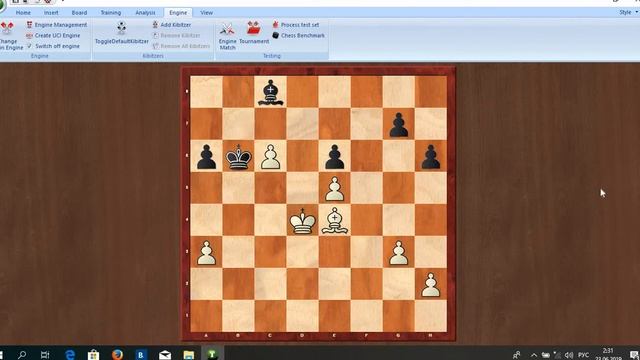Viewport: 640px width, 360px height.
Task: Open Windows search from the taskbar
Action: pyautogui.click(x=22, y=354)
